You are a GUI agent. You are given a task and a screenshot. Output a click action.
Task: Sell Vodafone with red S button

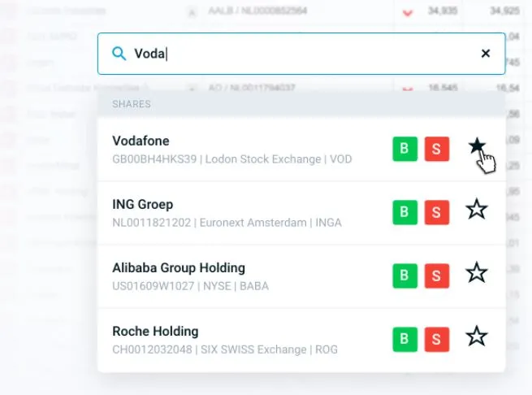[437, 149]
